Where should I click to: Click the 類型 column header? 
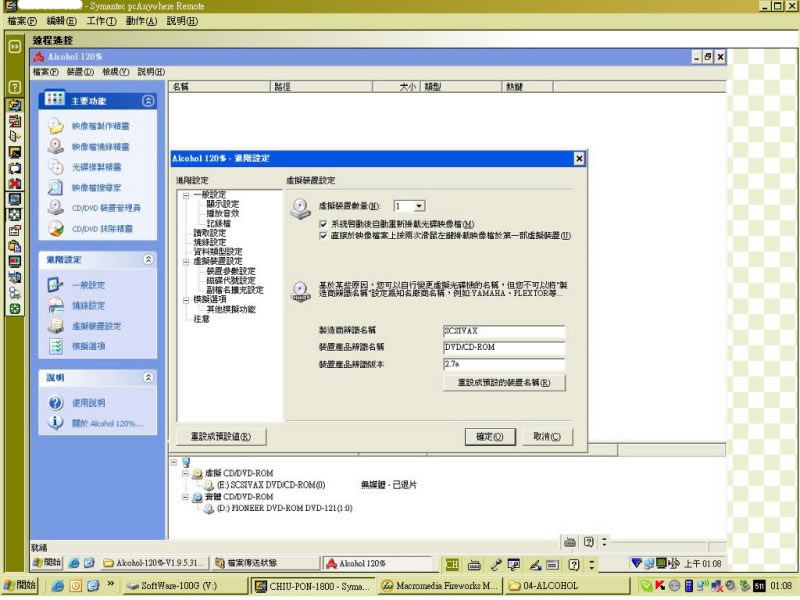(460, 87)
